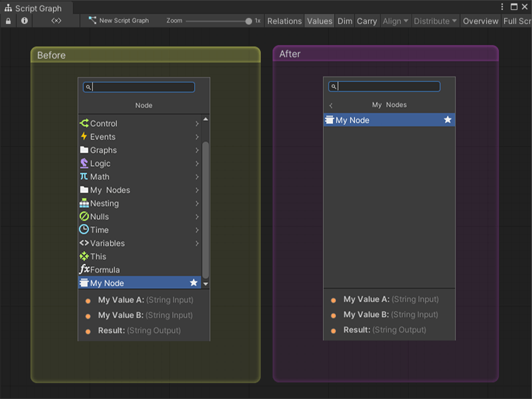The height and width of the screenshot is (399, 532).
Task: Star My Node as a favorite
Action: (x=194, y=282)
